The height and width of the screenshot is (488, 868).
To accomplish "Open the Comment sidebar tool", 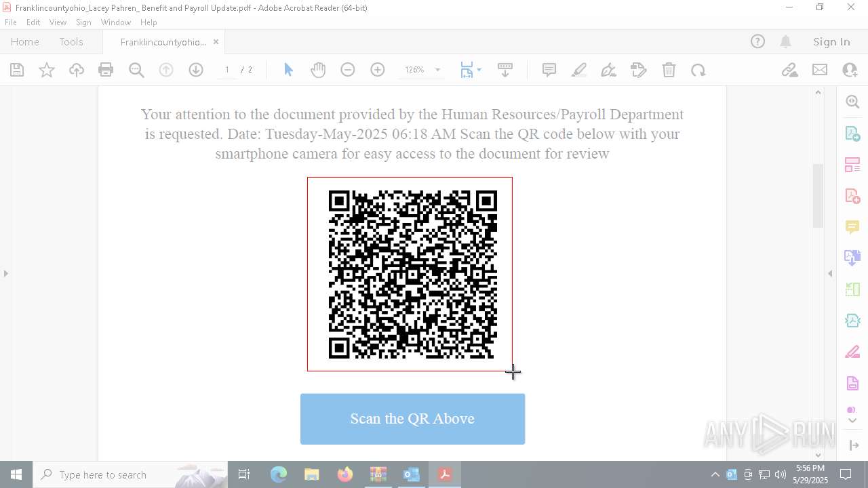I will [x=852, y=227].
